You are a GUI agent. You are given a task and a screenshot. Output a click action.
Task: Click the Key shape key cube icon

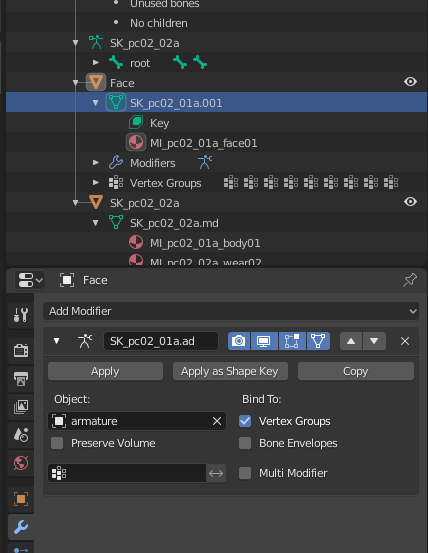136,122
